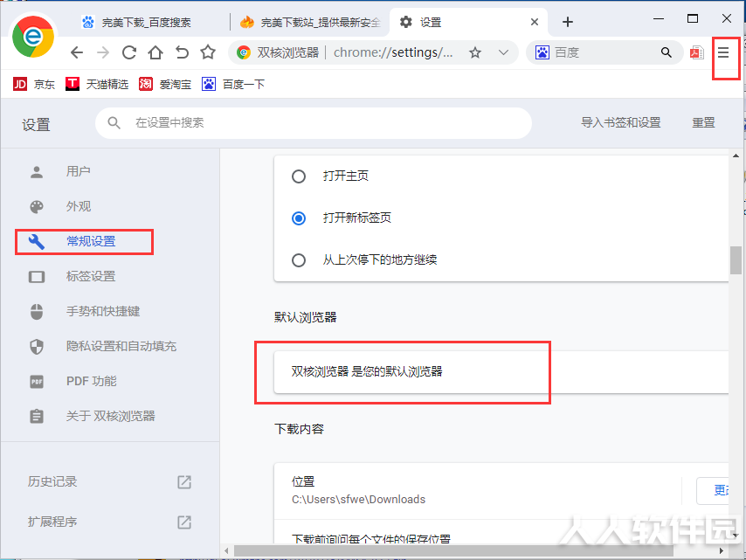Click the user person icon
Viewport: 746px width, 560px height.
click(x=37, y=172)
